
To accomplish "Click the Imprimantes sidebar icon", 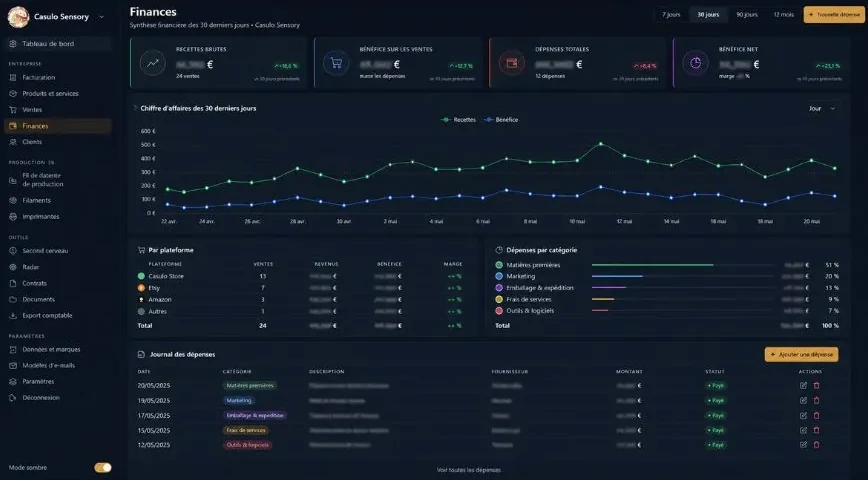I will (x=13, y=216).
